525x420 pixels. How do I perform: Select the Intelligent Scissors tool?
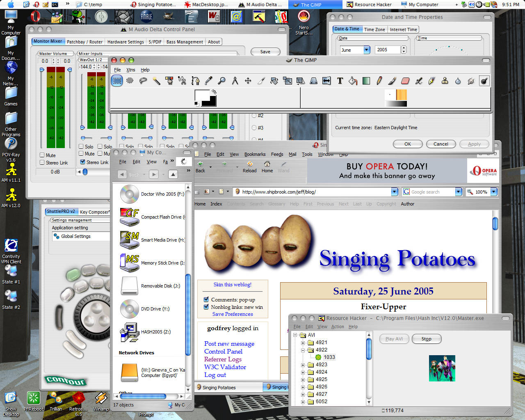(183, 81)
